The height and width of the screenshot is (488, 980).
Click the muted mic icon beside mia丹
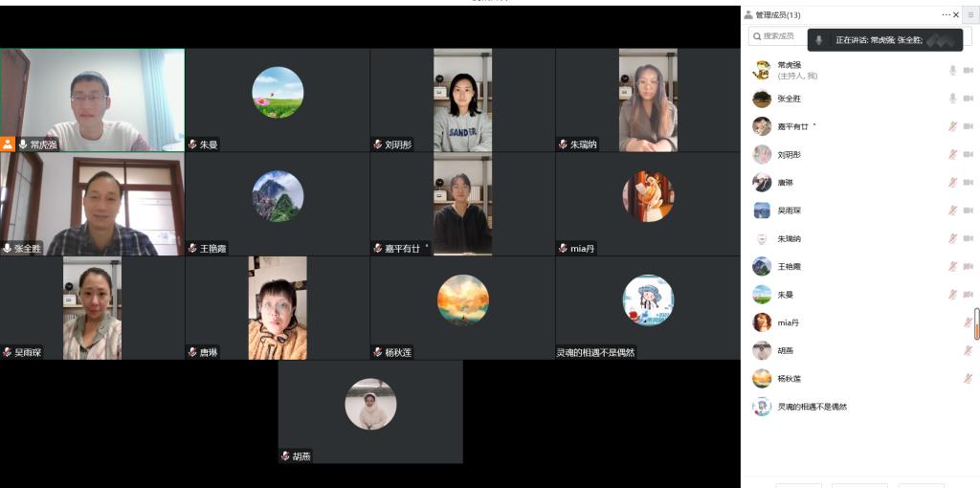[969, 322]
